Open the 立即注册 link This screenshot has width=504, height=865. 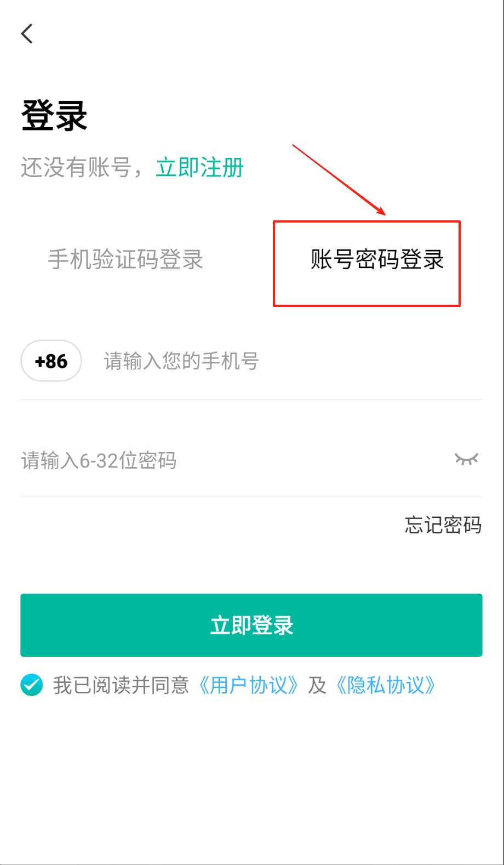(200, 167)
